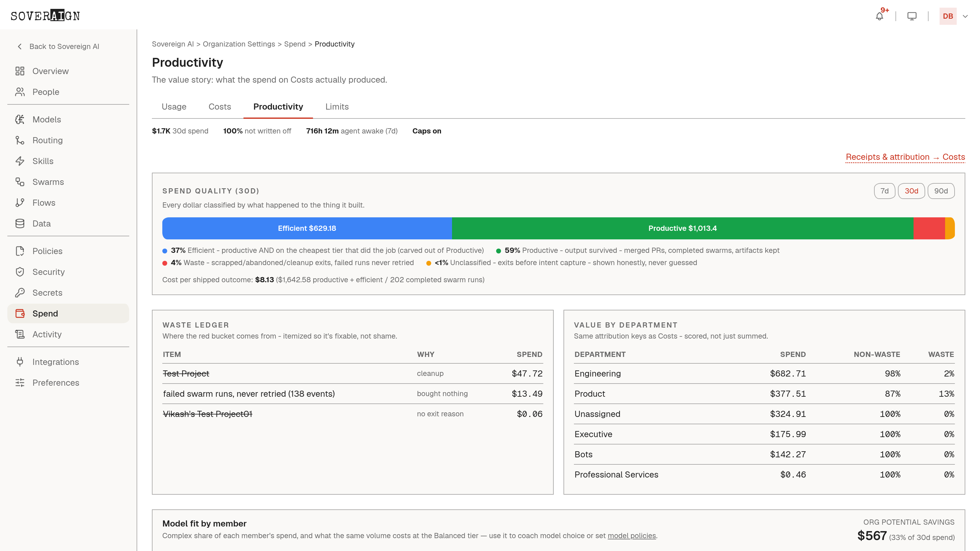Click the Policies document icon
The image size is (980, 551).
pyautogui.click(x=20, y=251)
